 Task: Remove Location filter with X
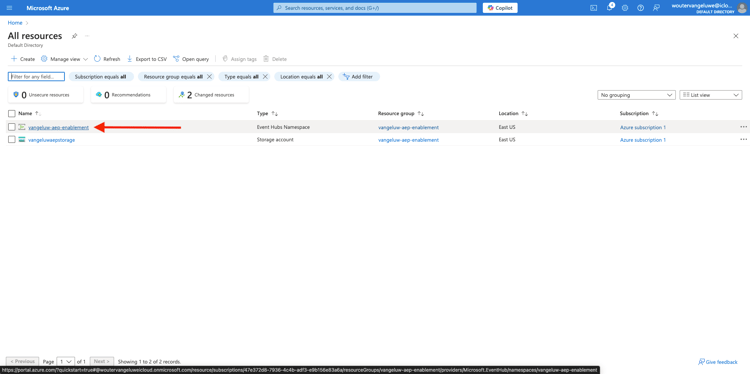tap(329, 77)
